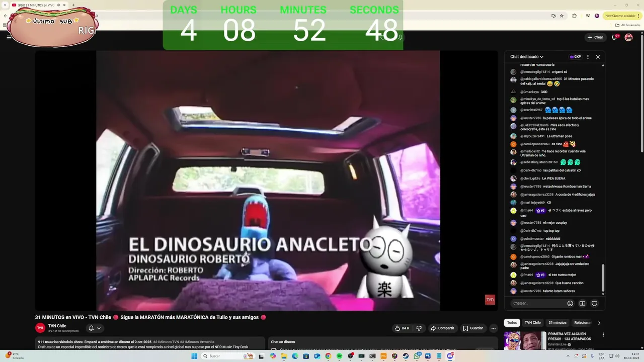The height and width of the screenshot is (362, 644).
Task: Click the Guardar save button
Action: pos(473,328)
